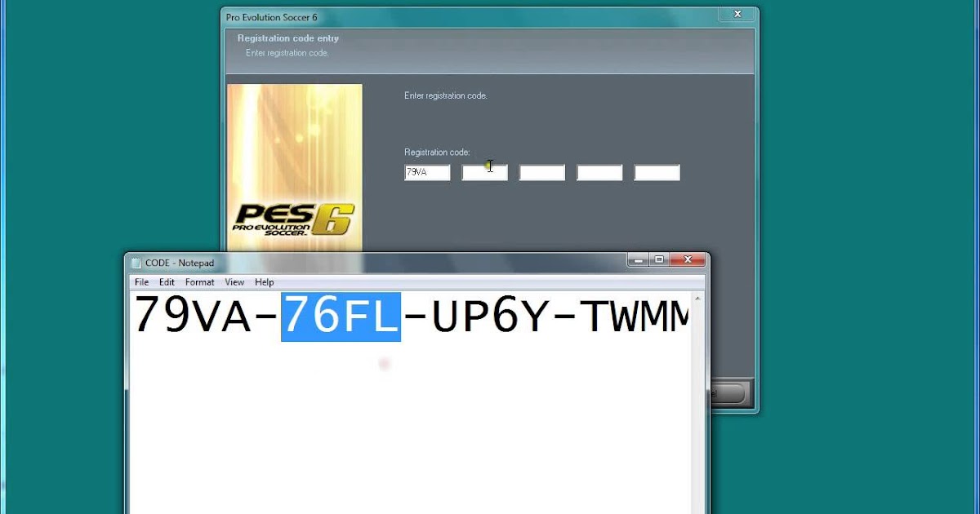Open the Help menu in Notepad
980x514 pixels.
[264, 282]
